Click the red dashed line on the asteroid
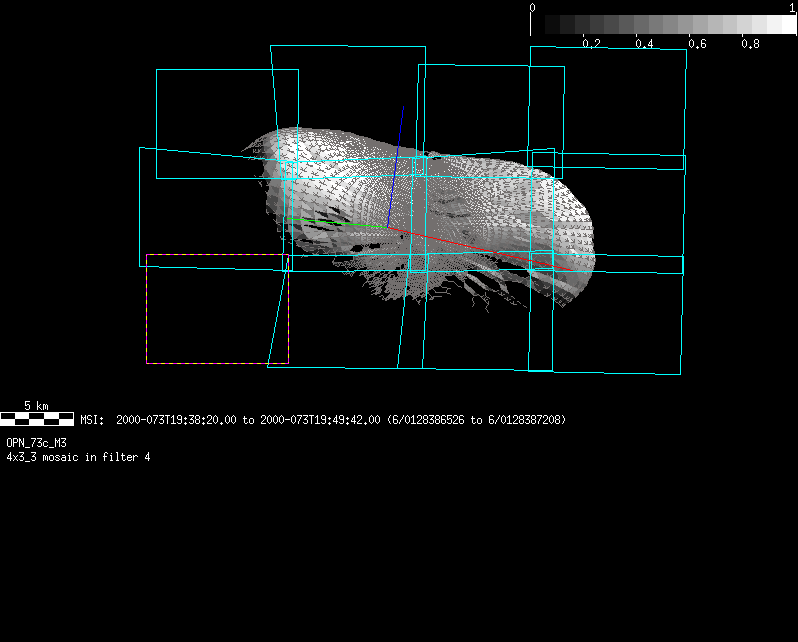The height and width of the screenshot is (642, 798). click(480, 249)
